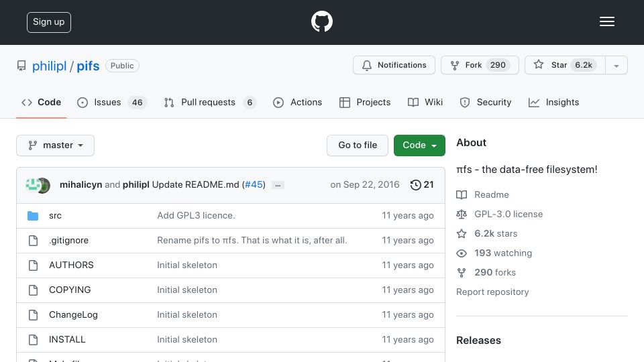Click the 11 years ago timestamp for src

[x=407, y=215]
